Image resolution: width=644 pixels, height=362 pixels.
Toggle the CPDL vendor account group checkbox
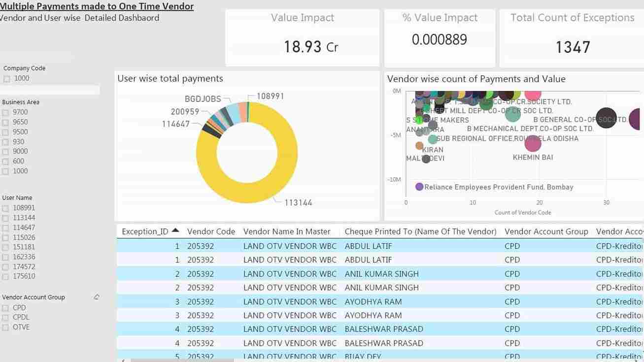(x=5, y=318)
